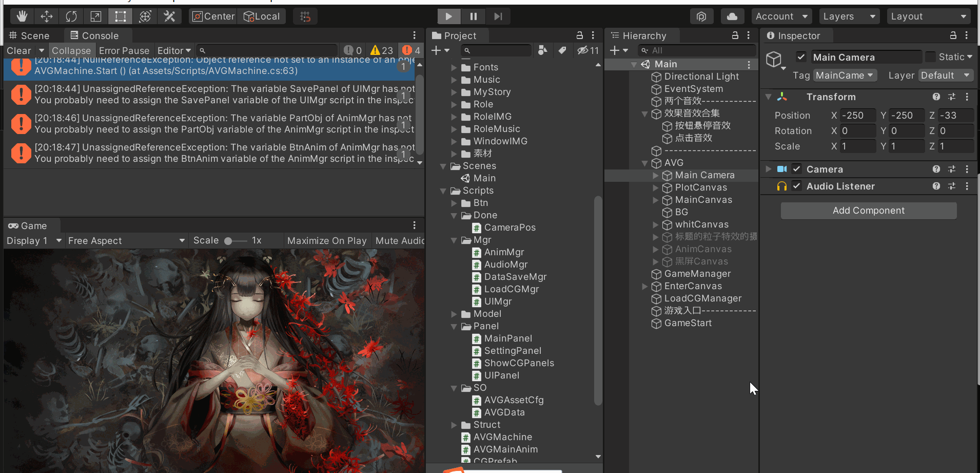The image size is (980, 473).
Task: Switch to Scene tab
Action: [x=30, y=35]
